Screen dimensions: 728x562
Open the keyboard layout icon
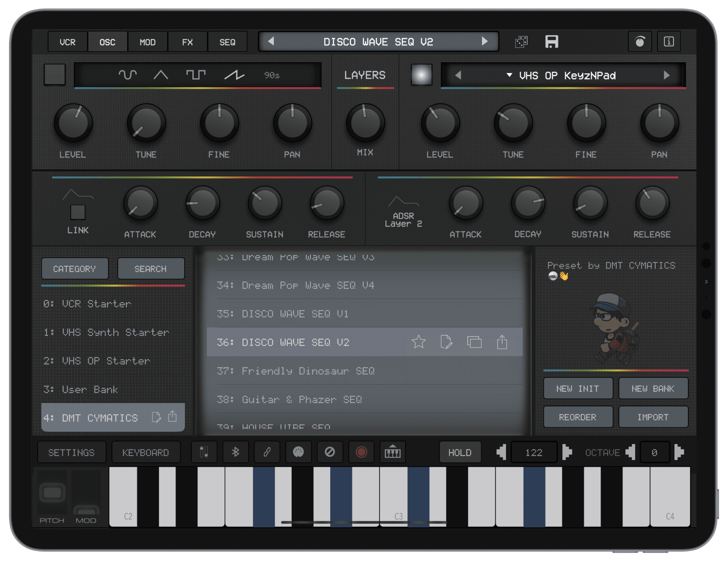click(392, 452)
